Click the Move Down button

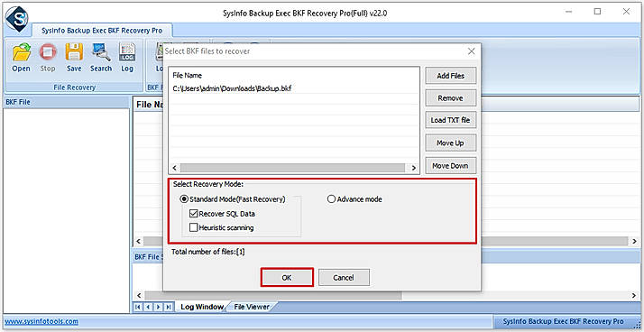[451, 166]
